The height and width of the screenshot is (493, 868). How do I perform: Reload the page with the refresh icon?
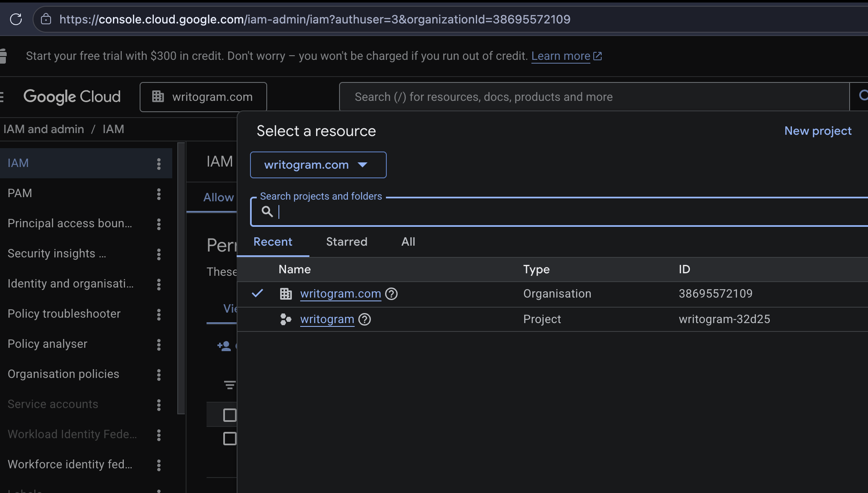coord(16,19)
